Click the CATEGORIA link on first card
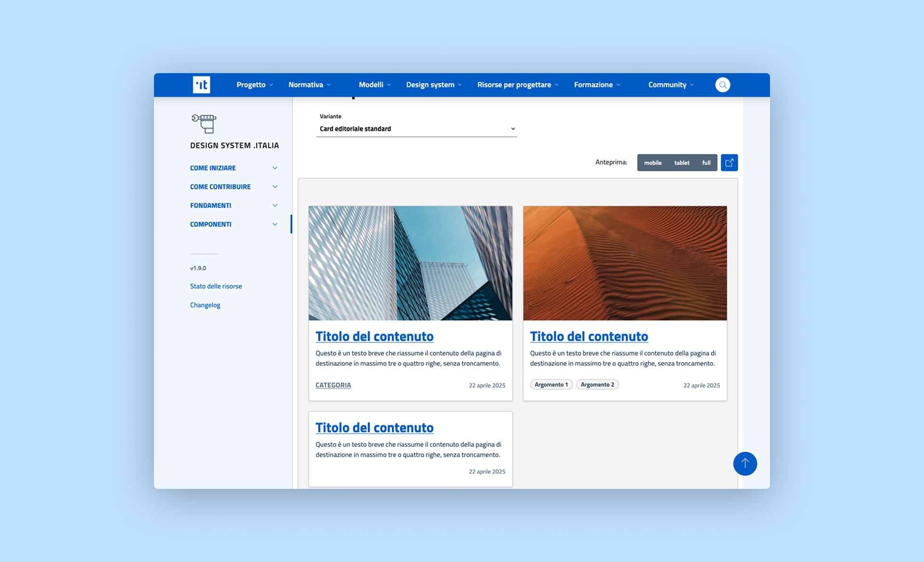Screen dimensions: 924x562 (333, 385)
